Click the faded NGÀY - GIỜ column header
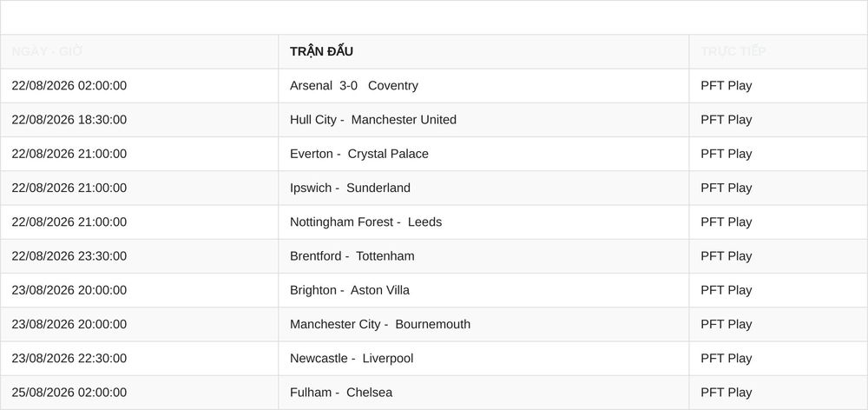Viewport: 868px width, 410px height. pos(47,51)
